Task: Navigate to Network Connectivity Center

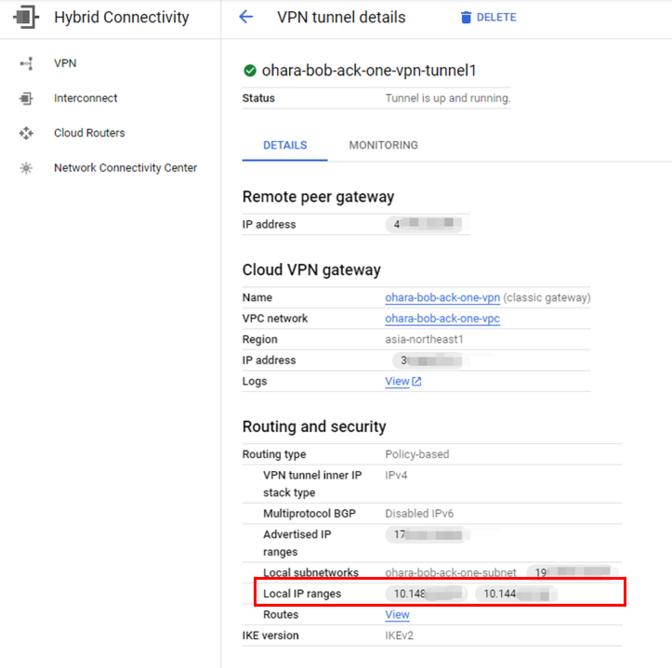Action: click(125, 168)
